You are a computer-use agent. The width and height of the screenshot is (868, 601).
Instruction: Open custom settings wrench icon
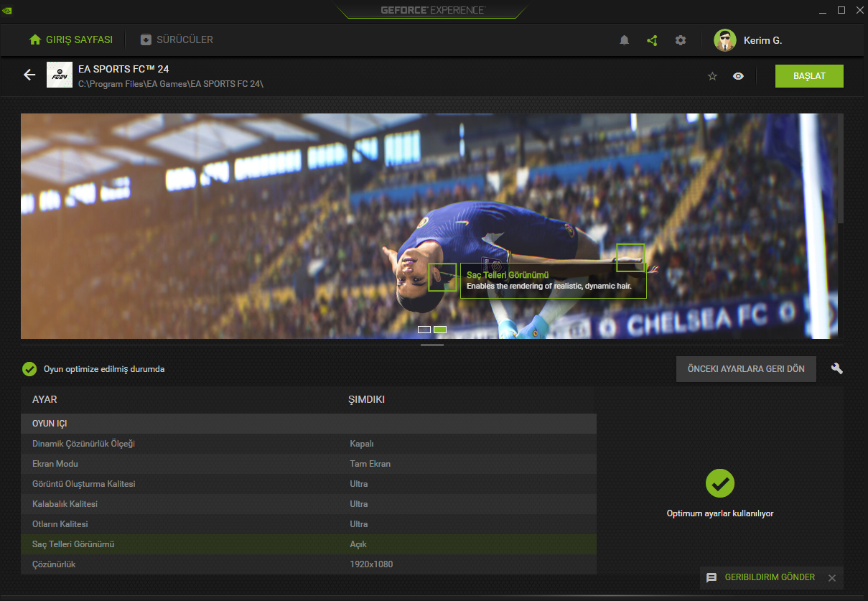836,368
